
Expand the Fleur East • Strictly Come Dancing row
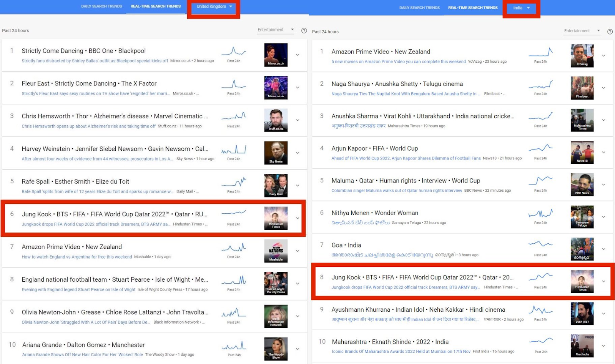pos(298,88)
